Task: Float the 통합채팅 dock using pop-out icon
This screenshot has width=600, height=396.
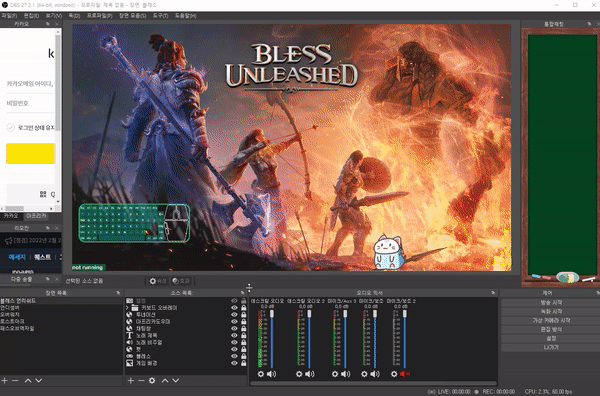Action: [589, 24]
